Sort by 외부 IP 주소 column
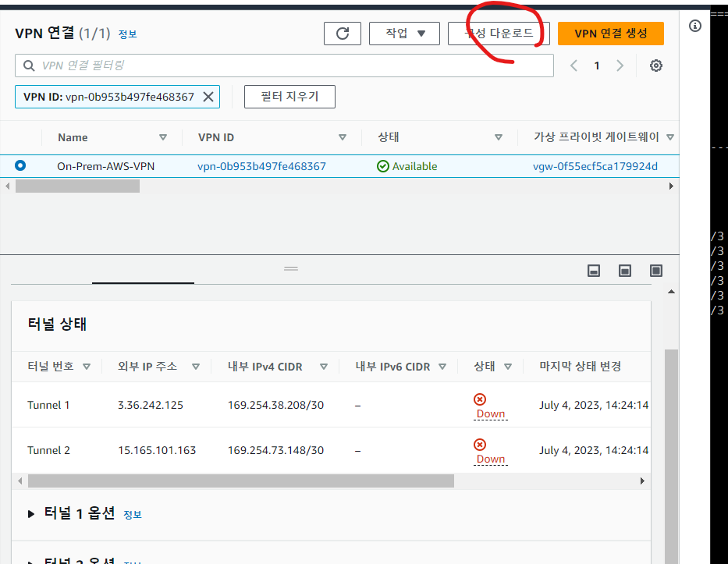 coord(196,367)
